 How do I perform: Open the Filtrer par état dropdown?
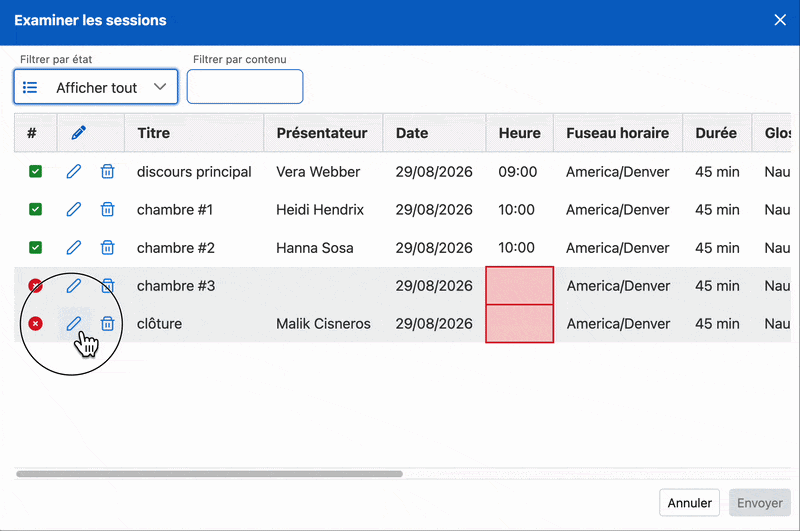(x=96, y=87)
